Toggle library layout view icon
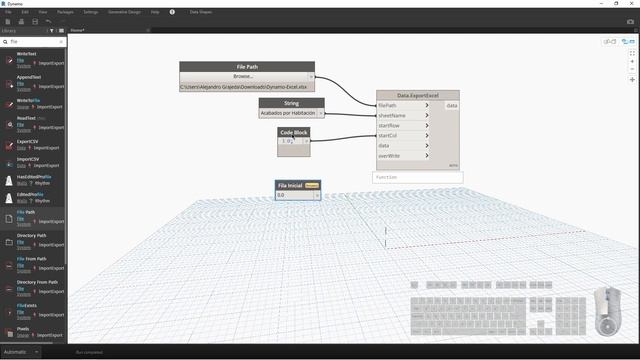The width and height of the screenshot is (640, 360). 61,31
